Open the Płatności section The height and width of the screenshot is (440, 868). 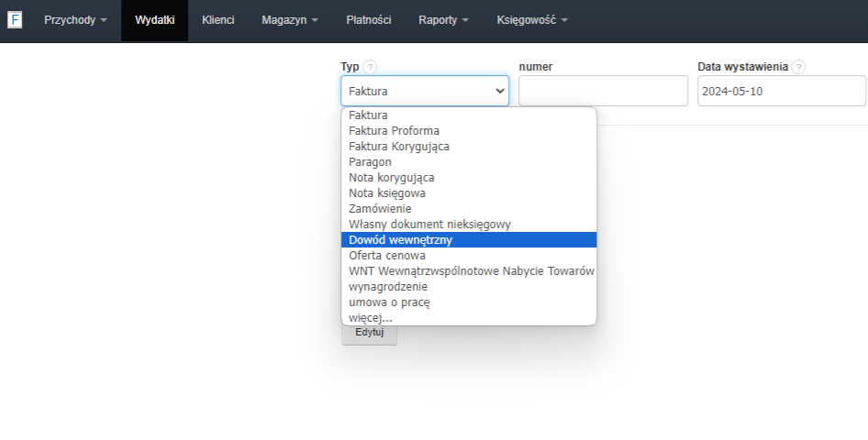[x=369, y=20]
